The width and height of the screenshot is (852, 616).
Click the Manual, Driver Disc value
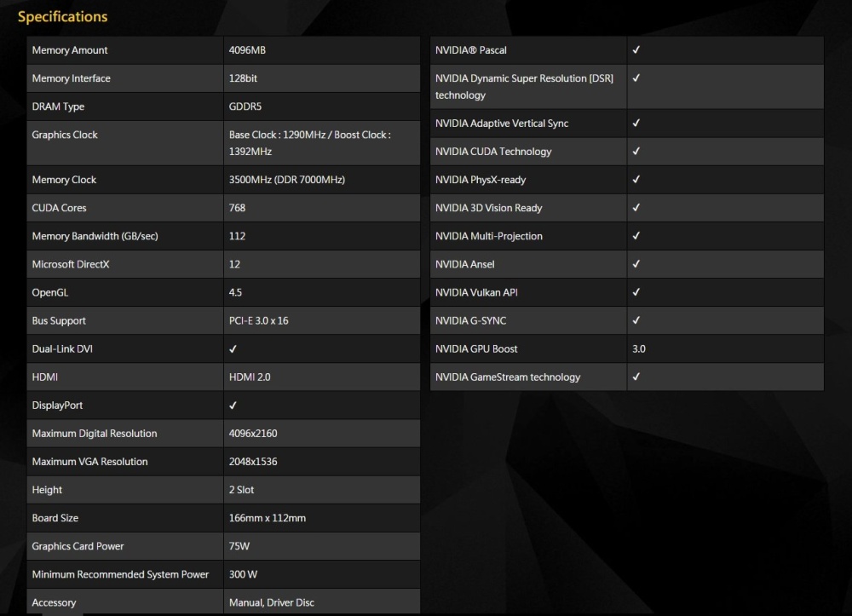click(x=272, y=603)
